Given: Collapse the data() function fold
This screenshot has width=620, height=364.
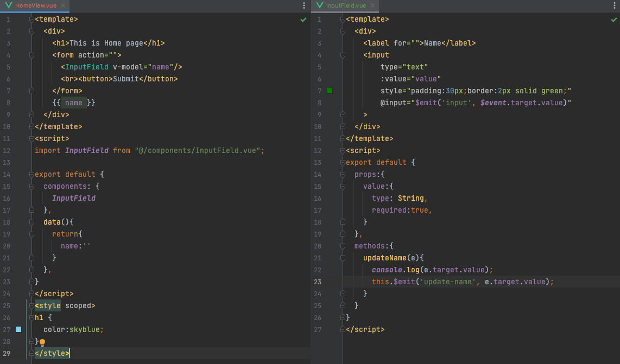Looking at the screenshot, I should coord(31,222).
